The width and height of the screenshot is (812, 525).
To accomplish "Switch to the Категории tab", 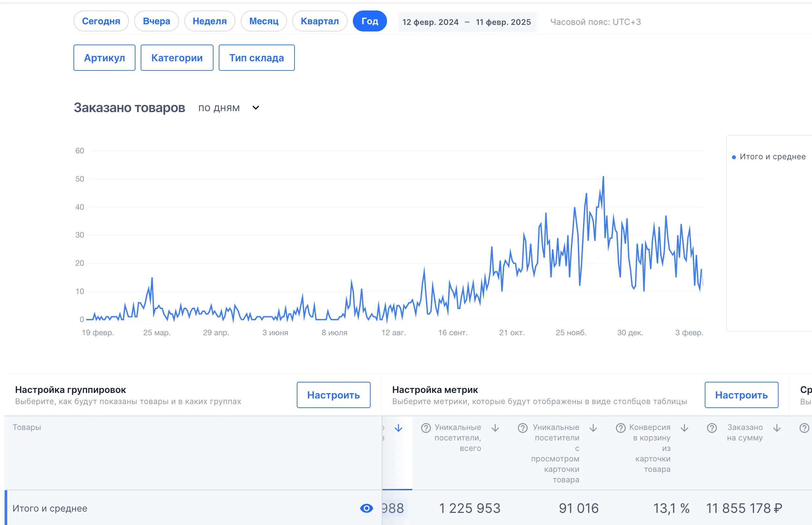I will click(x=177, y=58).
